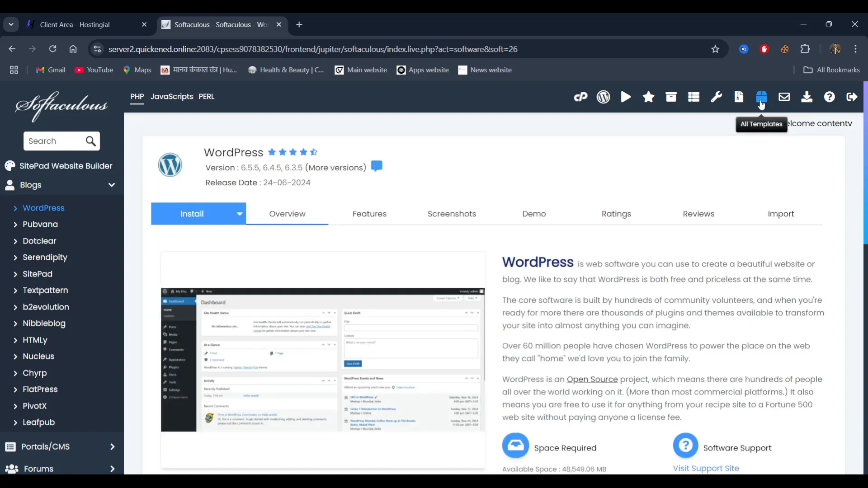
Task: Click the WordPress logo beside title
Action: (x=170, y=164)
